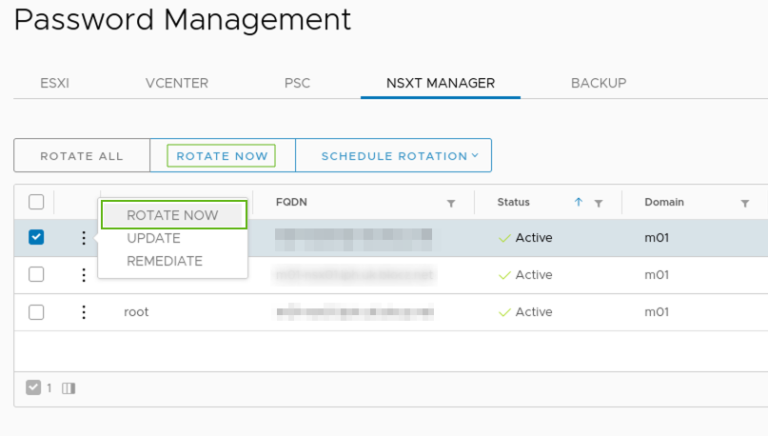
Task: Toggle the select-all header checkbox
Action: click(36, 202)
